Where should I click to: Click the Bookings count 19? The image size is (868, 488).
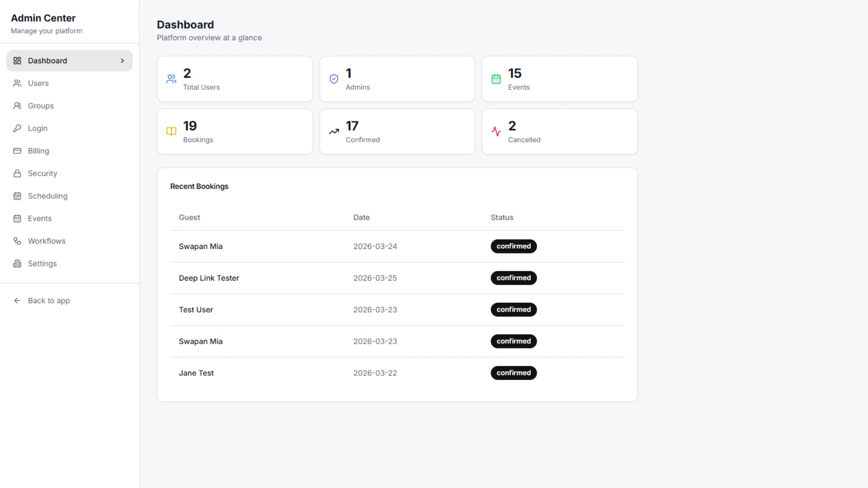[x=190, y=126]
